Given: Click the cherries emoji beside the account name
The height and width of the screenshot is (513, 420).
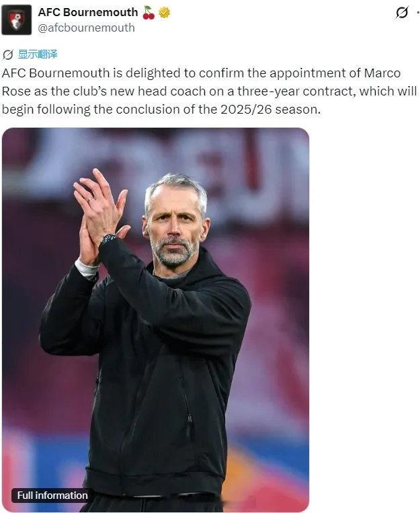Looking at the screenshot, I should click(x=149, y=13).
